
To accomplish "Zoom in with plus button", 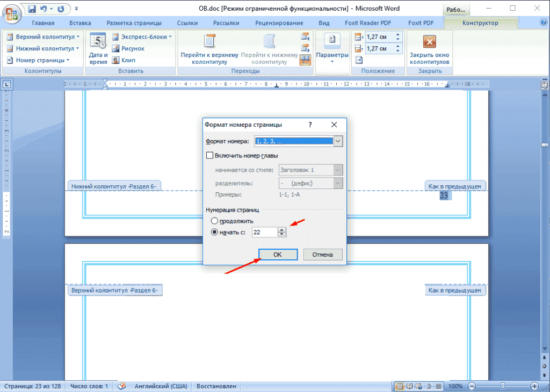I will point(534,386).
